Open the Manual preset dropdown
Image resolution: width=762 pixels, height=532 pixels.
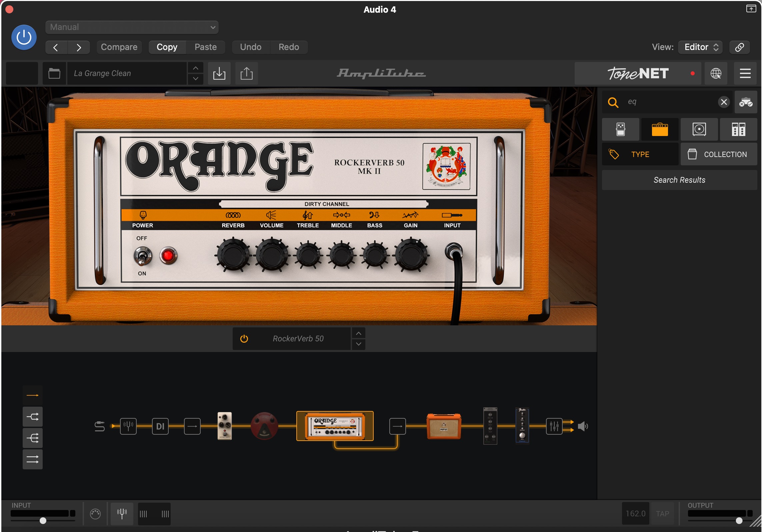coord(132,27)
